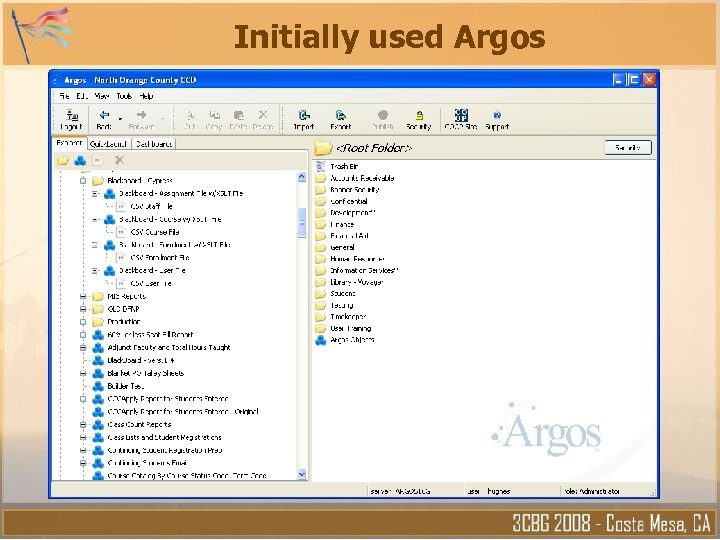
Task: Switch to the QuickLaunch tab
Action: click(108, 144)
